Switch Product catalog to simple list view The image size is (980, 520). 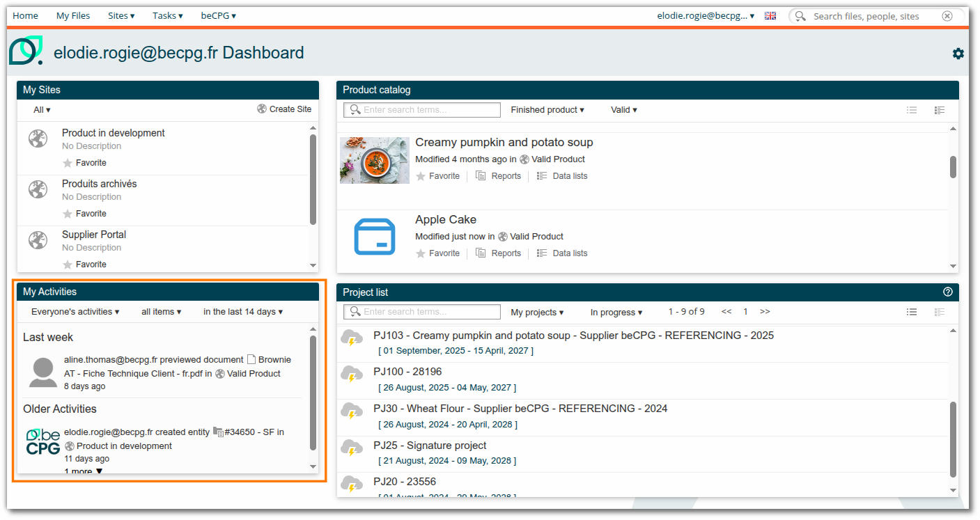(912, 110)
